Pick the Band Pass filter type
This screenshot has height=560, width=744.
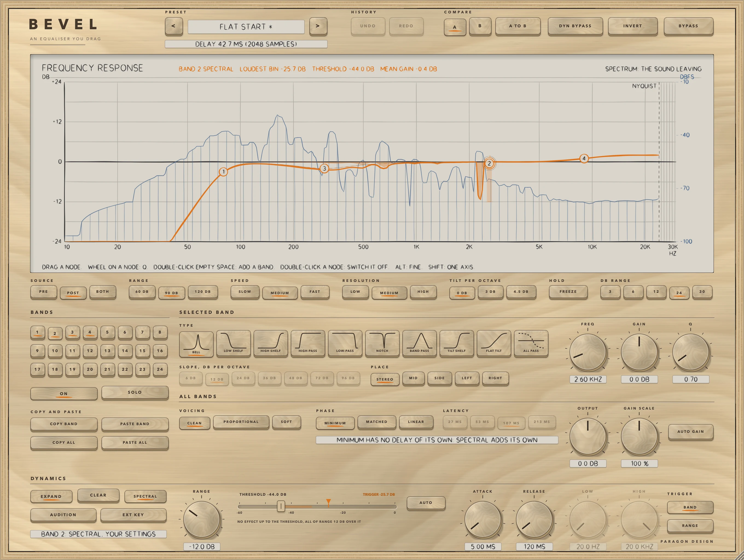419,343
